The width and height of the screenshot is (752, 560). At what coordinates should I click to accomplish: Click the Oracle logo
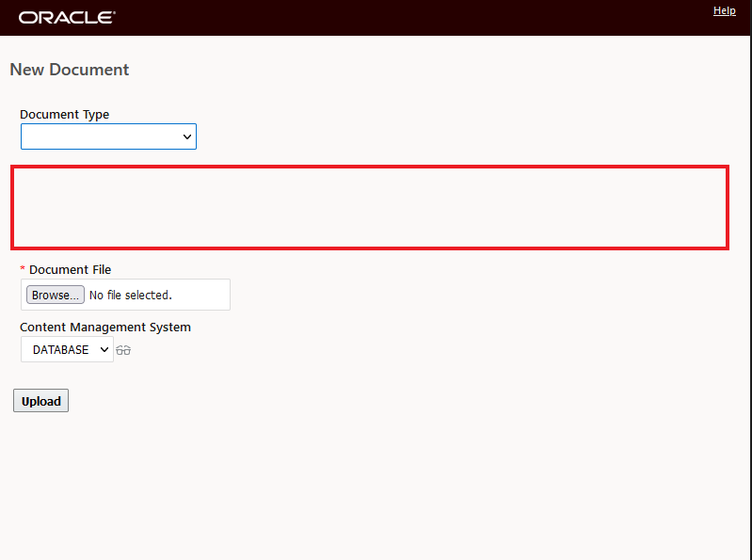[x=67, y=18]
